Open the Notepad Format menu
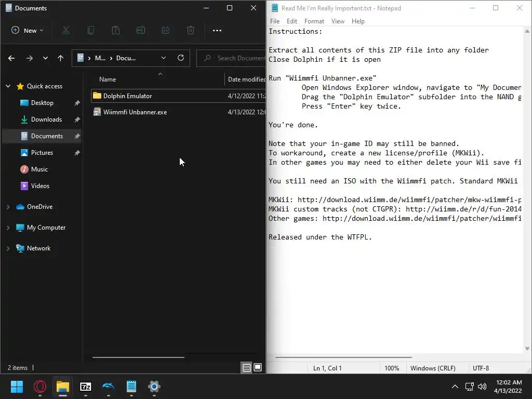 [x=314, y=21]
